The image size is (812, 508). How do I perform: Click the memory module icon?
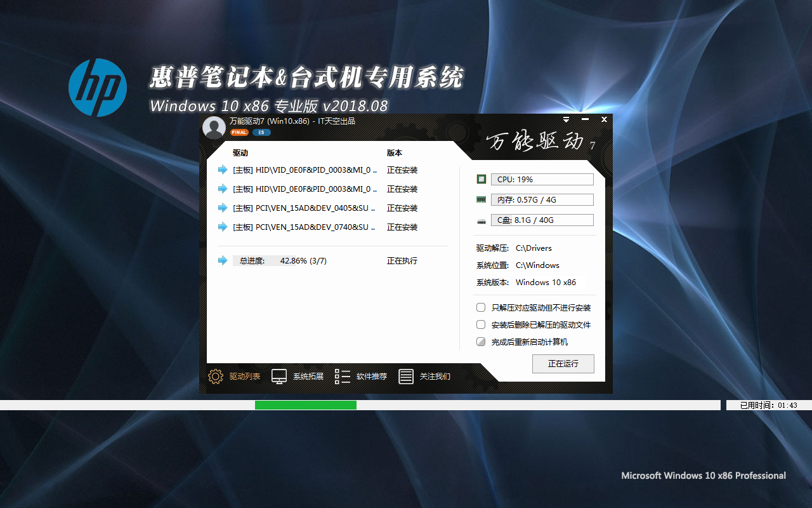point(481,199)
